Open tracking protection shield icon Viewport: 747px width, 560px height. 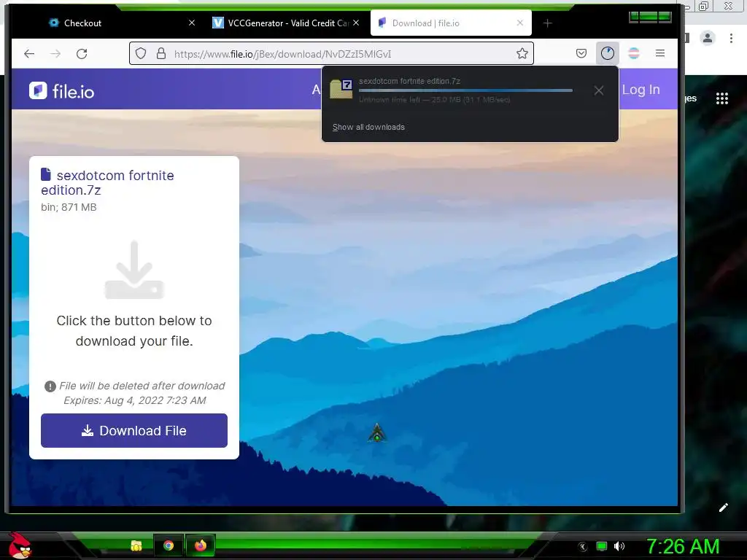[141, 53]
